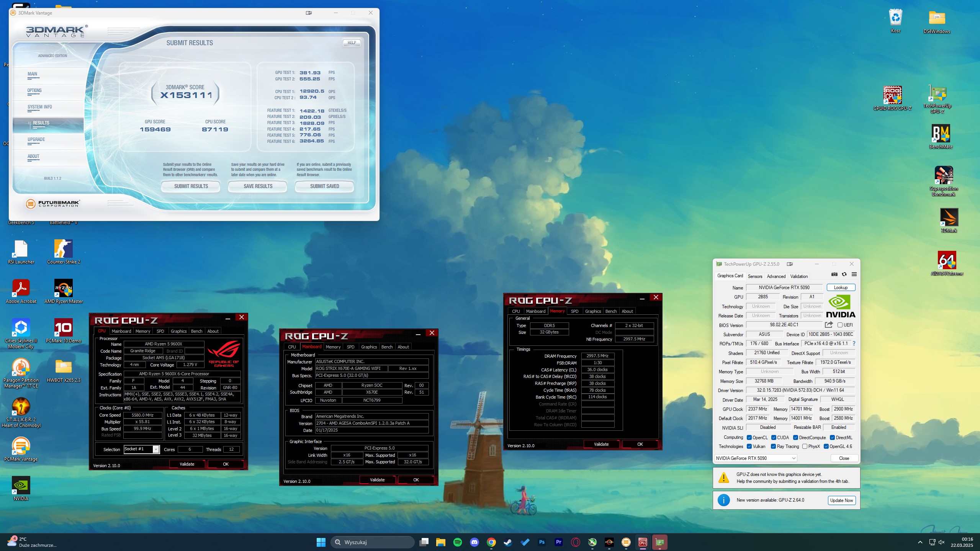Viewport: 980px width, 551px height.
Task: Open the Cities Skylines II Modern City shortcut
Action: click(21, 334)
